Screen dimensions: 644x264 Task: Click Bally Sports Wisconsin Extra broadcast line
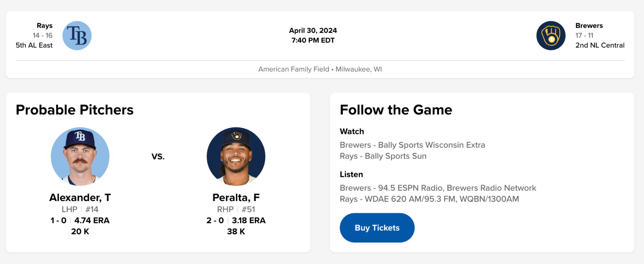(x=412, y=145)
